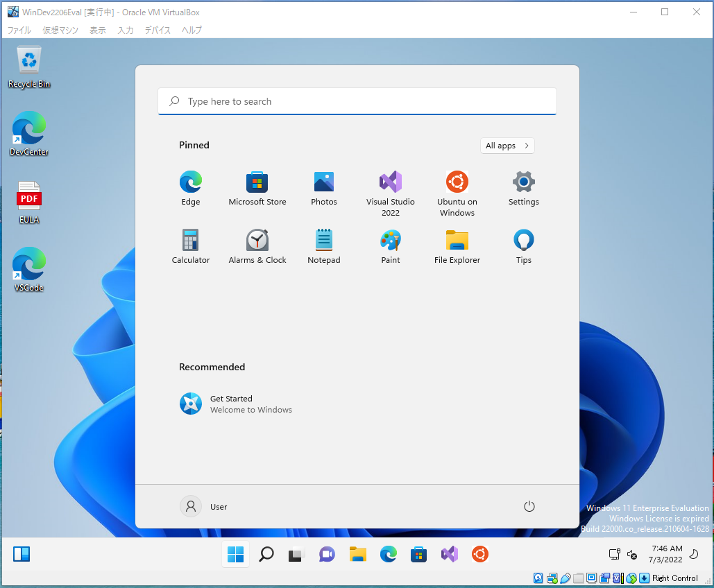Click the Type here to search box
This screenshot has width=714, height=588.
click(x=357, y=101)
